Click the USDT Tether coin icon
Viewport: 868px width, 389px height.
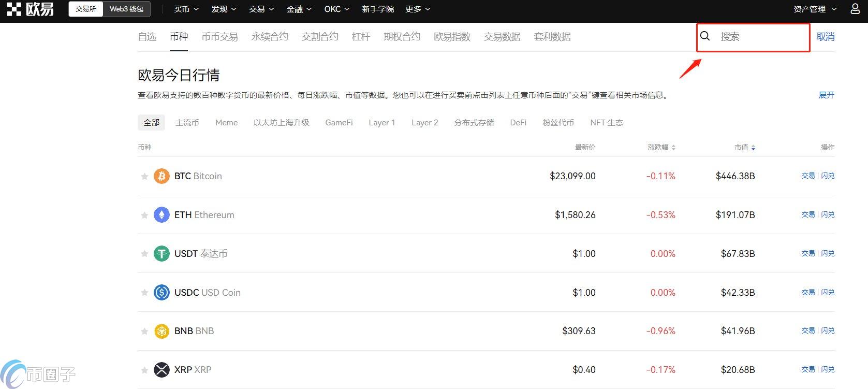[161, 254]
